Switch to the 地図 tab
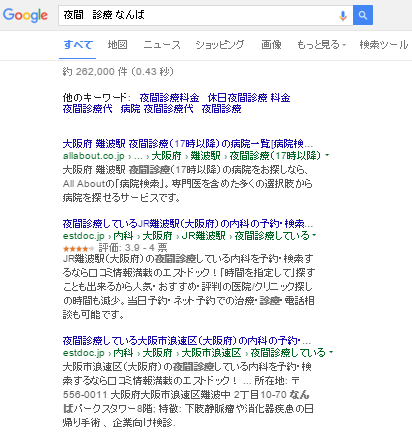The width and height of the screenshot is (412, 438). 117,45
